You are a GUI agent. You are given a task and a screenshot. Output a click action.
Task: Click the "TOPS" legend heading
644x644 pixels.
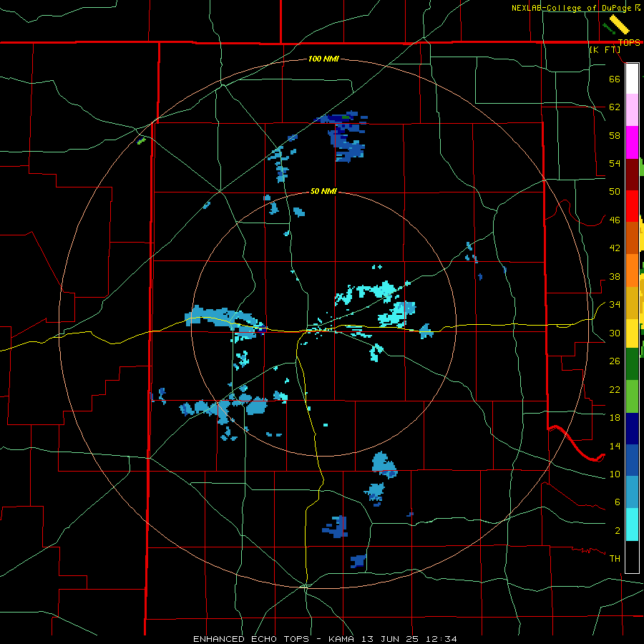click(x=629, y=42)
